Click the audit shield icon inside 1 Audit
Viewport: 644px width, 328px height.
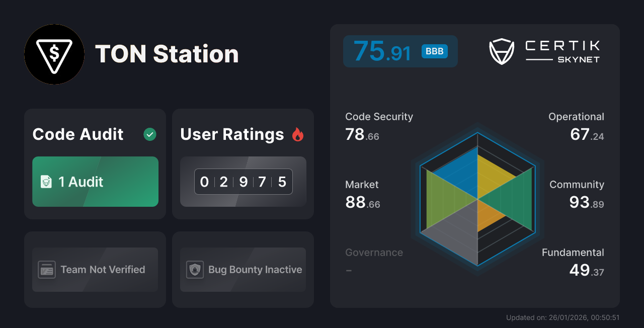click(x=46, y=182)
